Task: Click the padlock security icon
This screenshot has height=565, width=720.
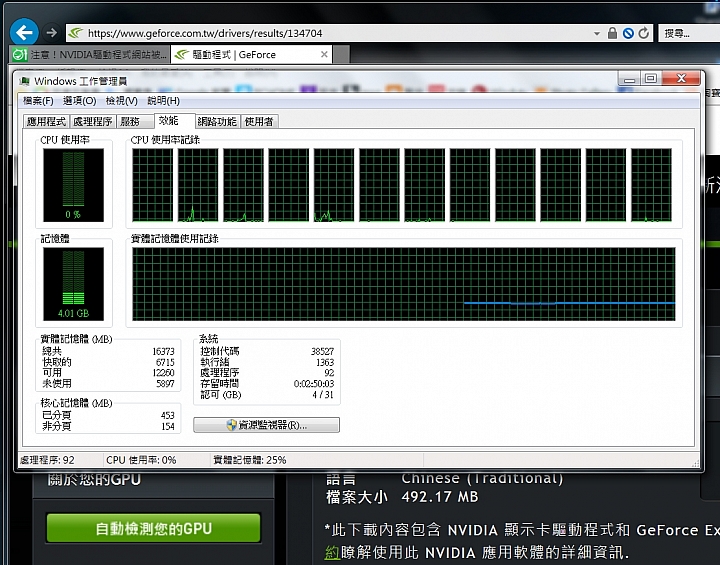Action: tap(612, 33)
